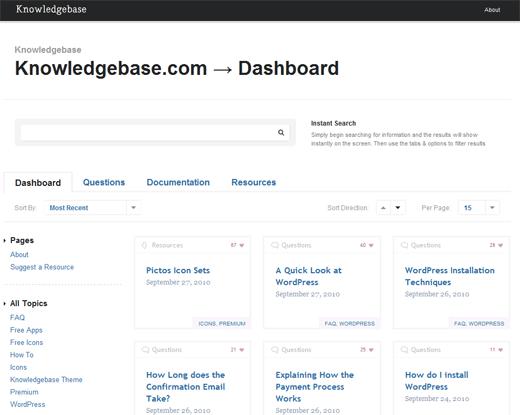The image size is (520, 415).
Task: Open Pictos Icon Sets article
Action: tap(178, 270)
